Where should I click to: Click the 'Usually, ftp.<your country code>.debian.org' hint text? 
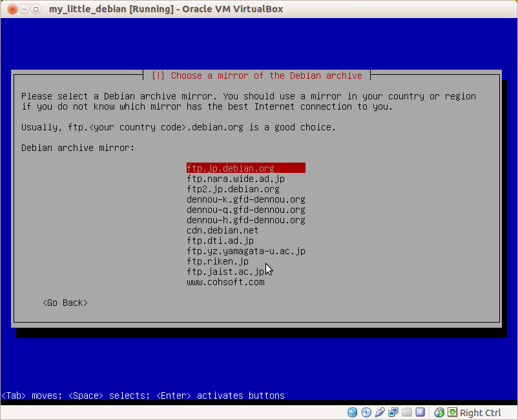tap(178, 127)
